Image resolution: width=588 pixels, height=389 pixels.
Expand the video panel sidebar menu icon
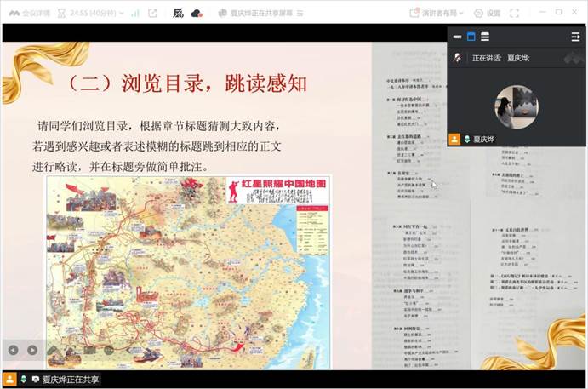tap(575, 37)
